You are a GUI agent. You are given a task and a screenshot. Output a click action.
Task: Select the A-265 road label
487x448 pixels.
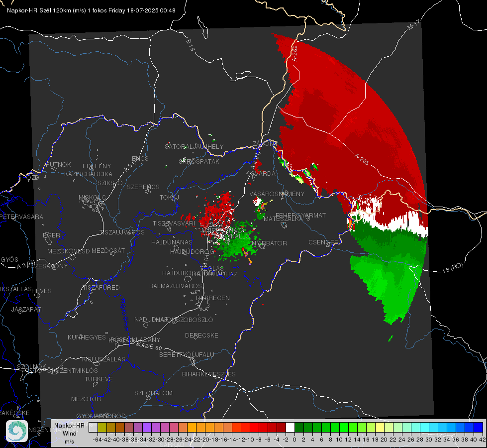pyautogui.click(x=362, y=159)
